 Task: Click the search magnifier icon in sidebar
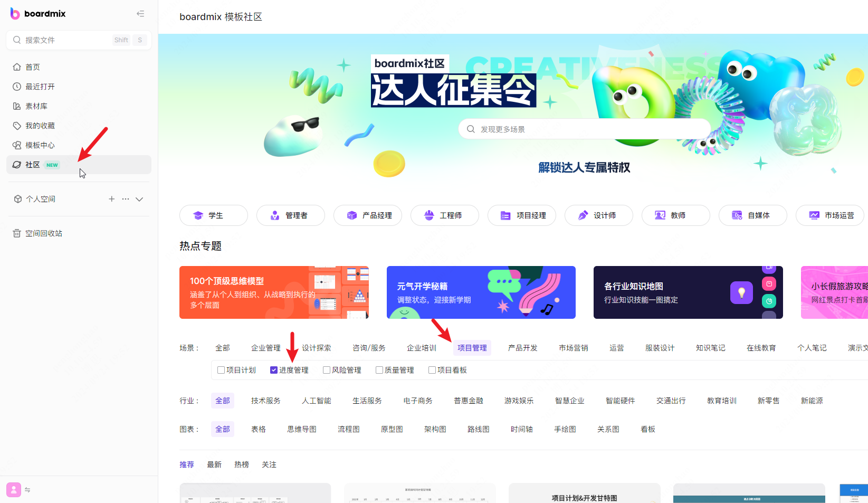coord(17,40)
